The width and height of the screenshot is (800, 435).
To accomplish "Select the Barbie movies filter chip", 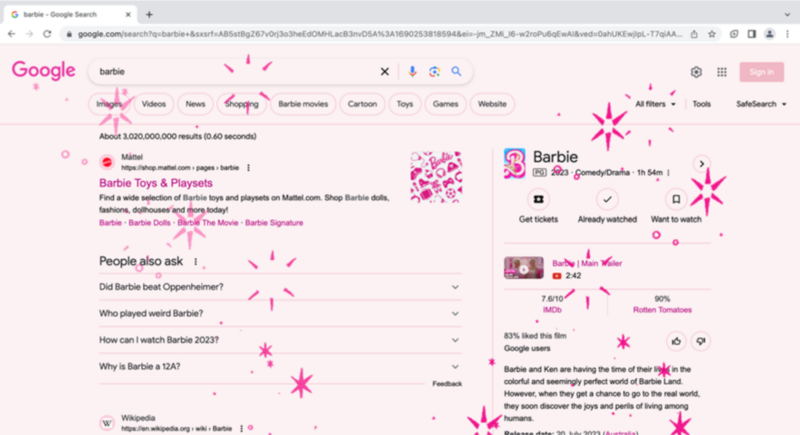I will 303,104.
